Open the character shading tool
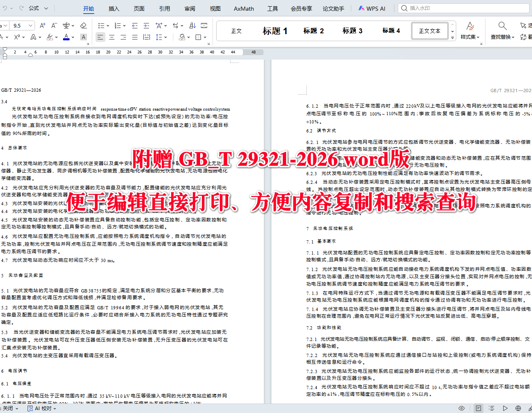 (x=84, y=37)
